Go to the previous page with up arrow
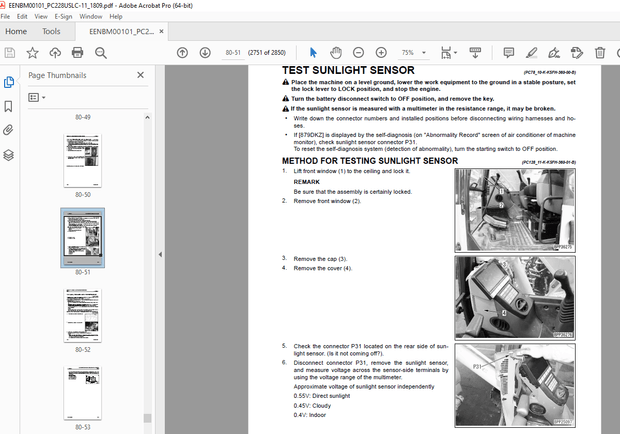This screenshot has height=434, width=620. [182, 53]
